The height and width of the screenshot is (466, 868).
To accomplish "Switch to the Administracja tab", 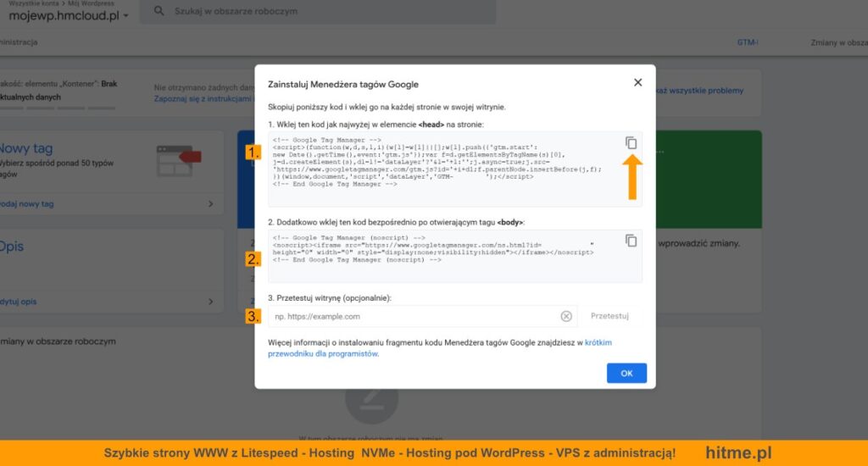I will tap(19, 42).
